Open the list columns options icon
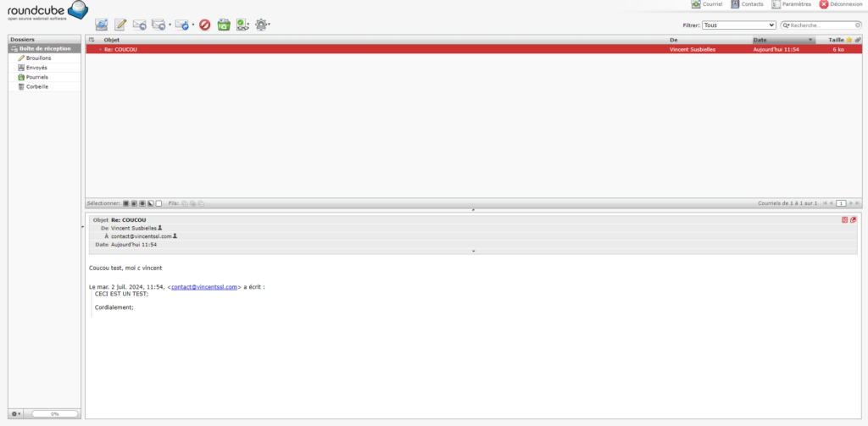The height and width of the screenshot is (426, 868). (x=92, y=40)
